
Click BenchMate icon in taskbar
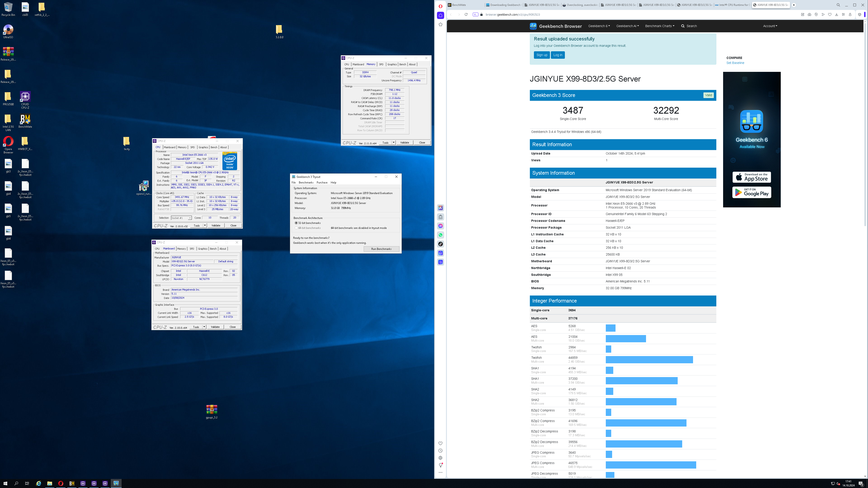tap(72, 483)
